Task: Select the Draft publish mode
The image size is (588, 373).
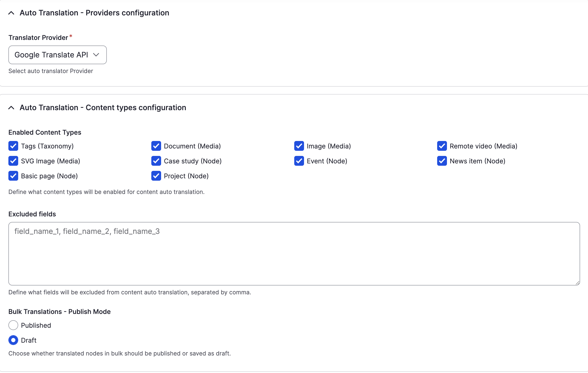Action: [13, 340]
